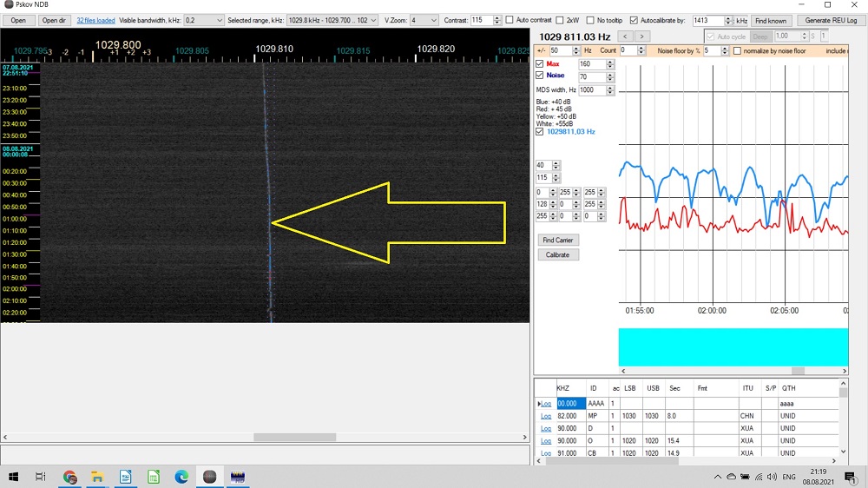
Task: Enable the Auto contrast checkbox
Action: [510, 20]
